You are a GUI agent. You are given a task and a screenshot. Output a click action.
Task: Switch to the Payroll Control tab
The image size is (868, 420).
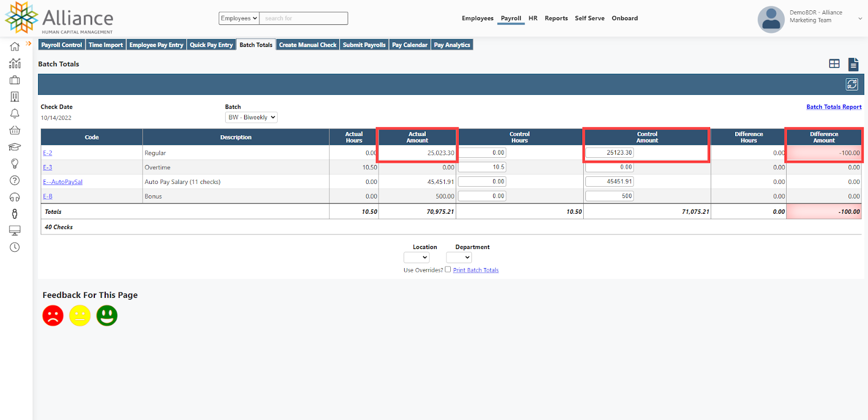pos(62,45)
